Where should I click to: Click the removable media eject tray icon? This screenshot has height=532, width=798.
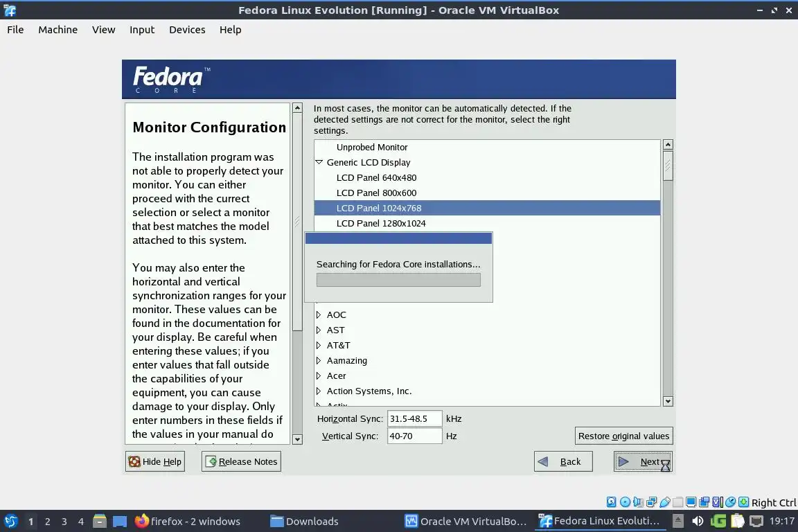(x=678, y=521)
